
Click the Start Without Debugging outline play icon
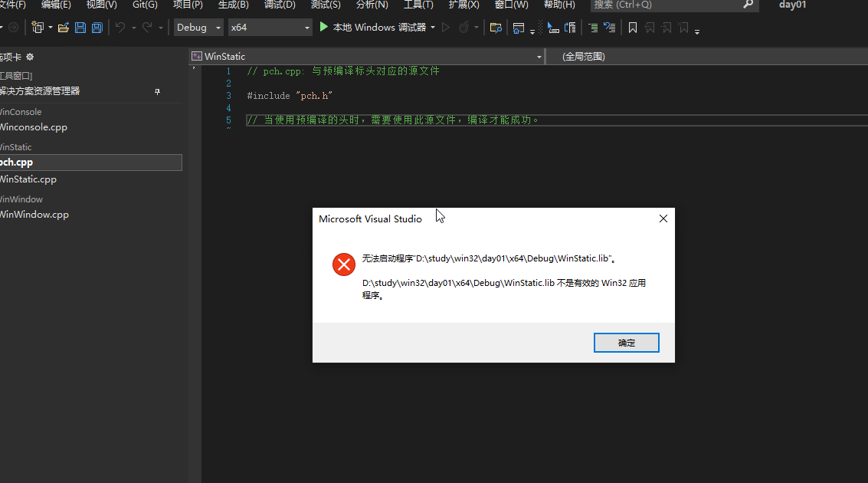[x=446, y=27]
